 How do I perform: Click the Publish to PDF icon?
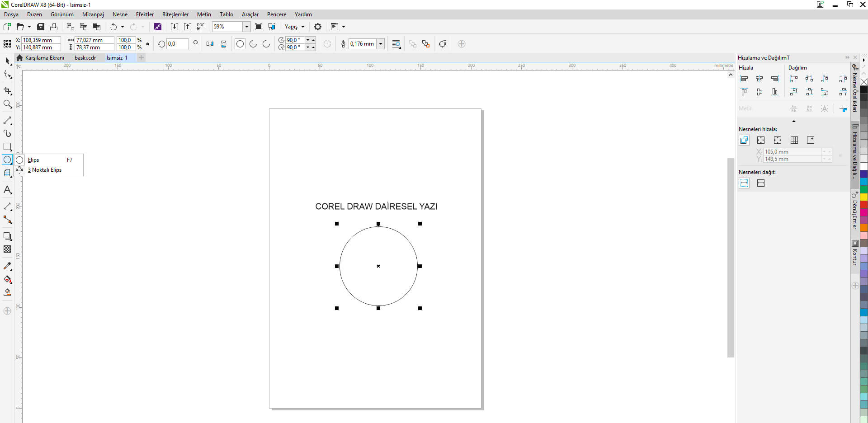pyautogui.click(x=201, y=27)
